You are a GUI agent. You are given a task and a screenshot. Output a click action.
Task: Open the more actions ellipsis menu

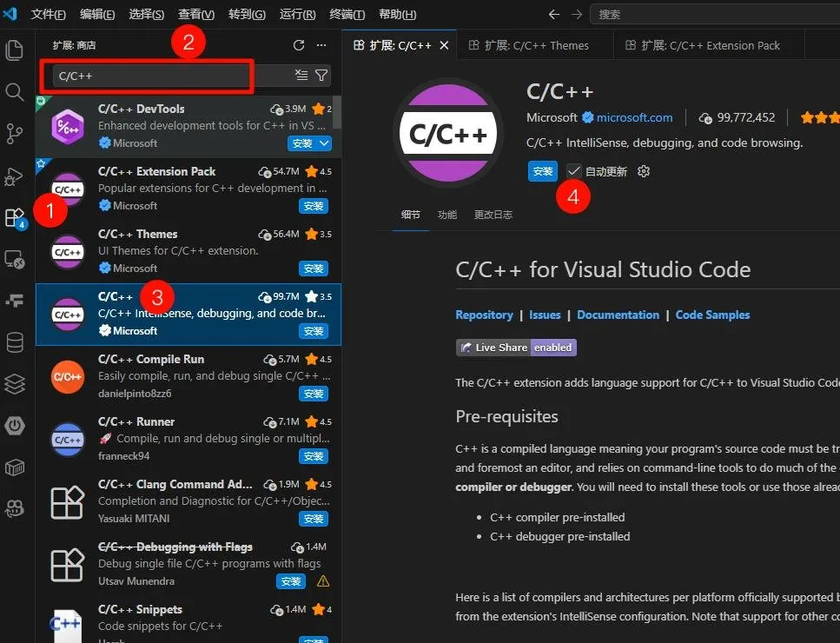point(321,45)
